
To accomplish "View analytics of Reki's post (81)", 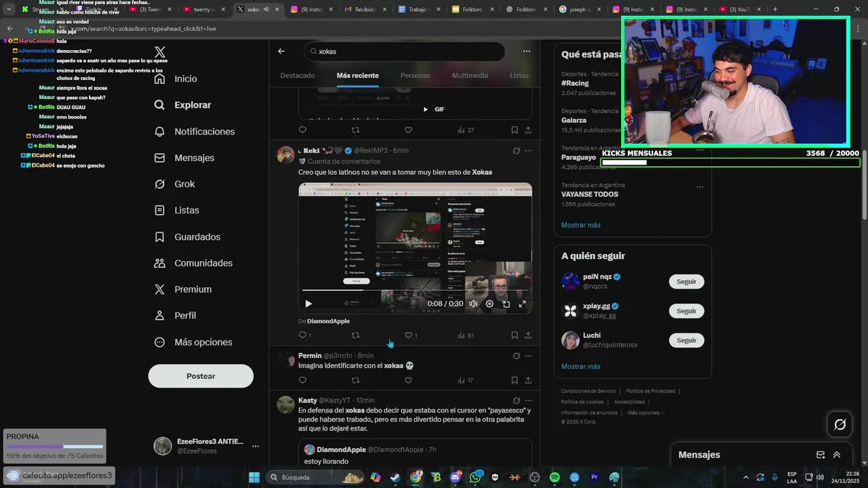I will (x=465, y=335).
